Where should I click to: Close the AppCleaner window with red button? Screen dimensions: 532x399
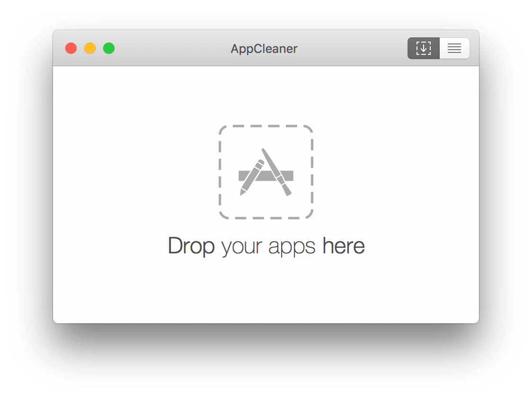click(x=71, y=48)
